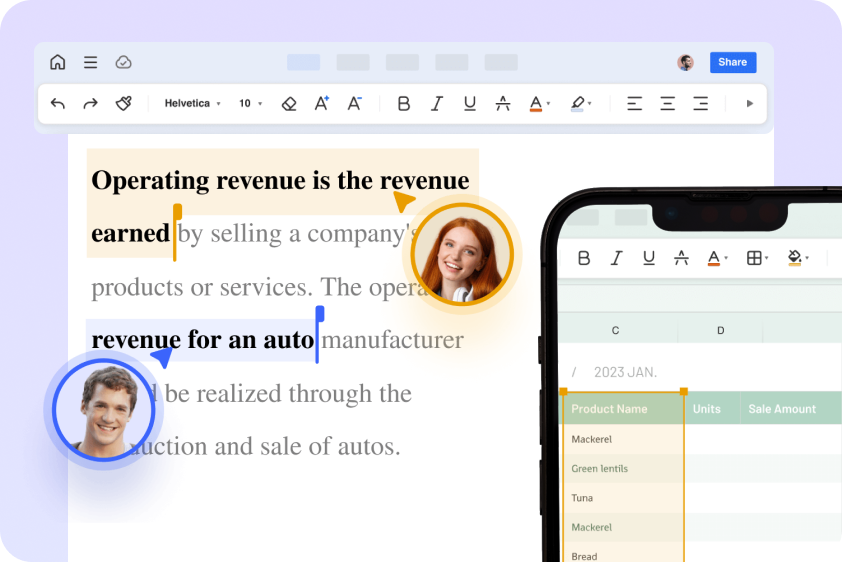Select the Tuna cell

coord(623,498)
